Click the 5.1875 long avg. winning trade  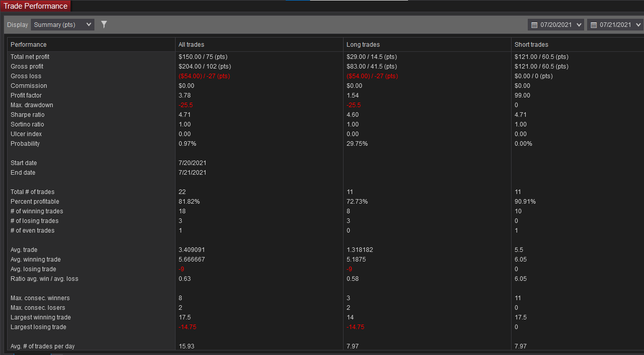pos(356,260)
